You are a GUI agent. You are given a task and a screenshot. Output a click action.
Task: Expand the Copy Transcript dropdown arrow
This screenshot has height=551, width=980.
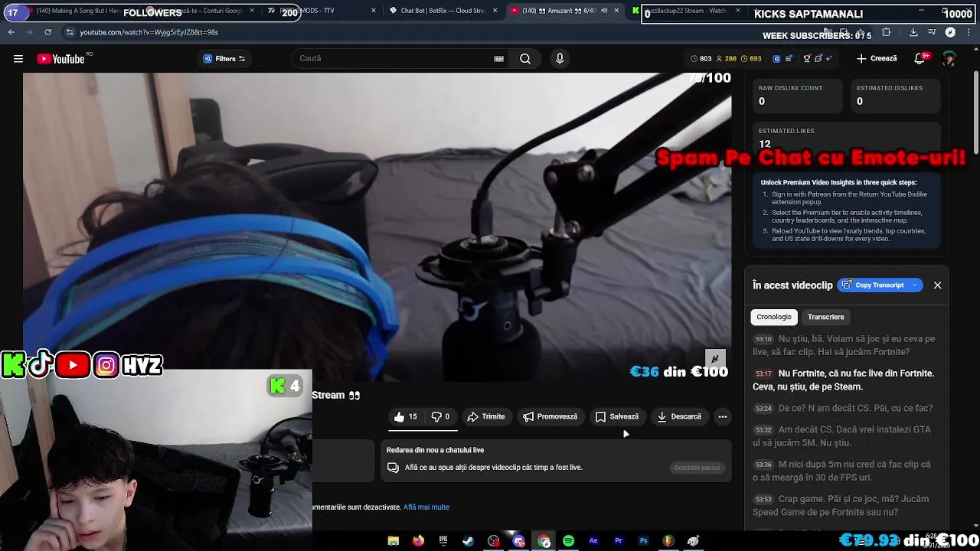[x=915, y=285]
